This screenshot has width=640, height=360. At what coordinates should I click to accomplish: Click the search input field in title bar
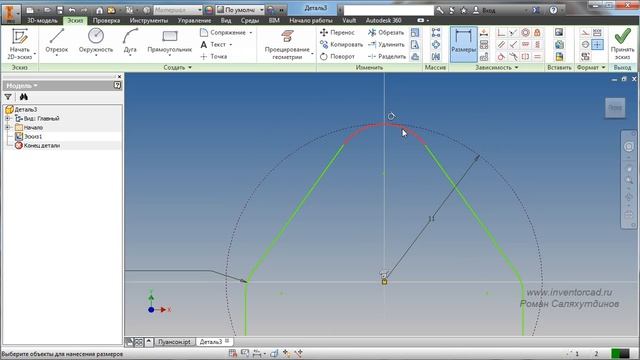click(389, 10)
